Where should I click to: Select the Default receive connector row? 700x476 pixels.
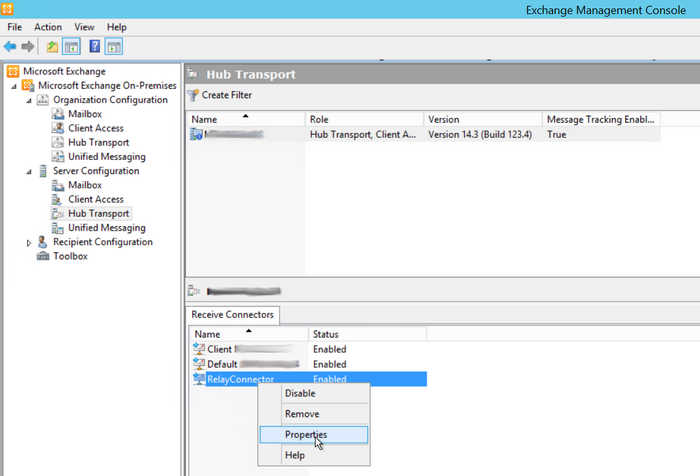pos(309,364)
